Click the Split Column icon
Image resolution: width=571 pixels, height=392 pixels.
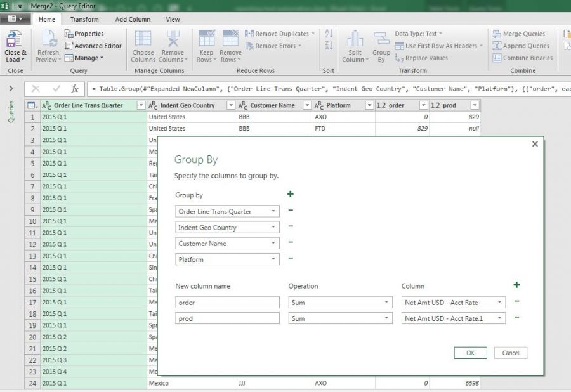point(355,39)
